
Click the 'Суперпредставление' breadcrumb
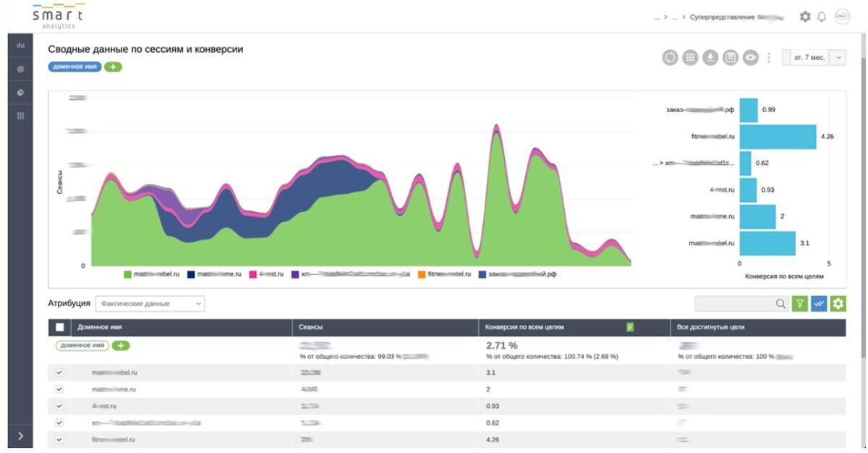[x=723, y=17]
